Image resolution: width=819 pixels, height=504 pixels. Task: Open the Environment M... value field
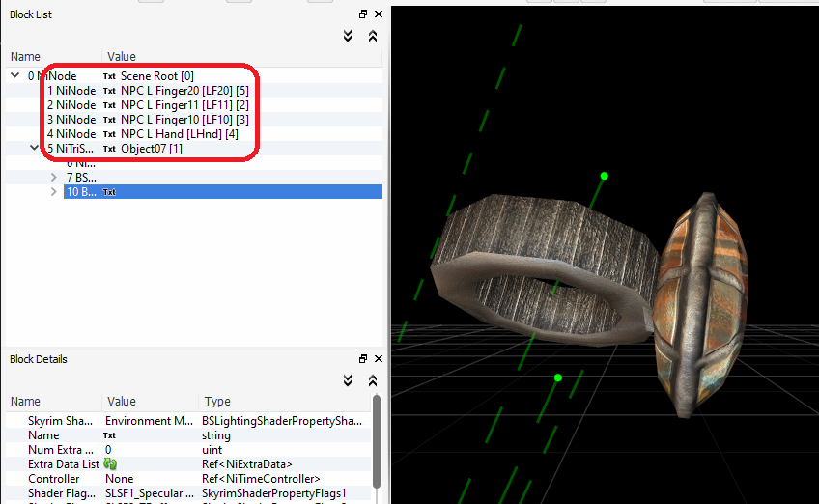tap(149, 421)
